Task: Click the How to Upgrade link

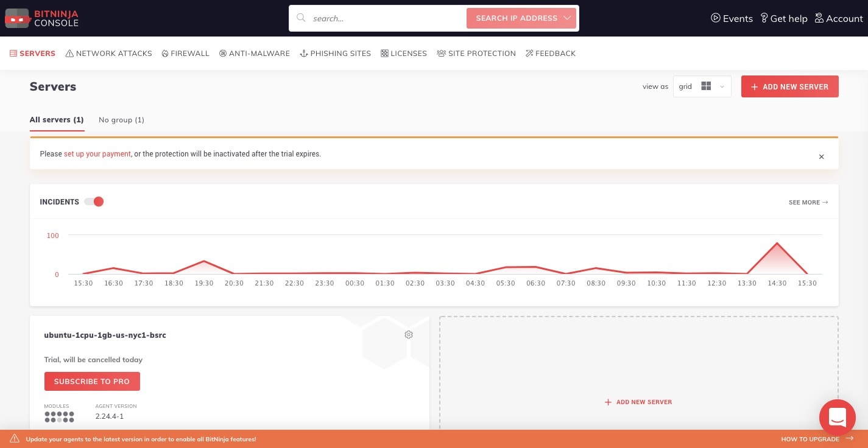Action: pyautogui.click(x=816, y=439)
